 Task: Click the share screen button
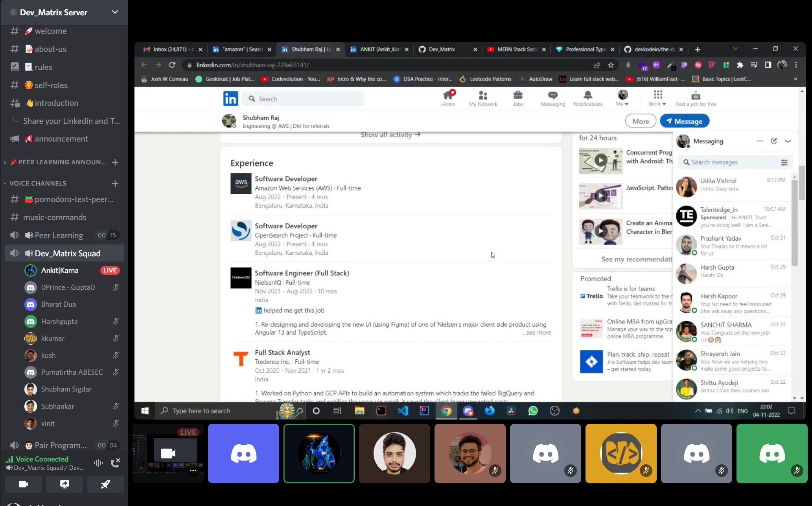click(64, 484)
